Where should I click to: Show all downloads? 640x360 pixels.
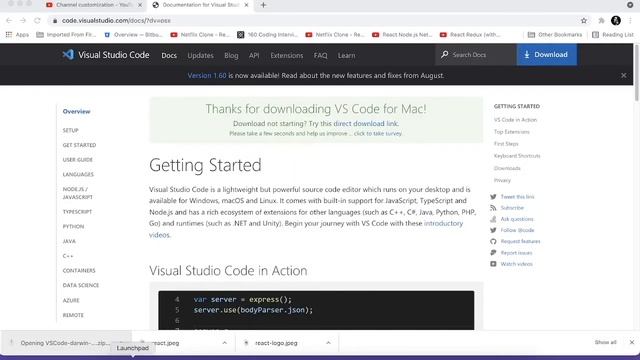click(605, 342)
